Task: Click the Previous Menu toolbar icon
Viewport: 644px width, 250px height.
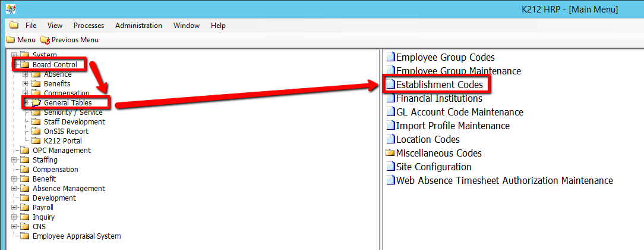Action: click(45, 40)
